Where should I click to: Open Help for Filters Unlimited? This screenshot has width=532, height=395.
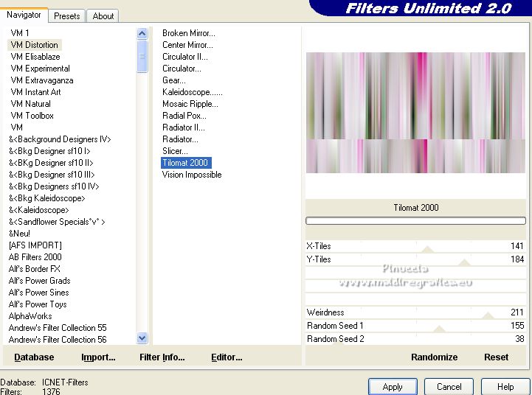[505, 387]
